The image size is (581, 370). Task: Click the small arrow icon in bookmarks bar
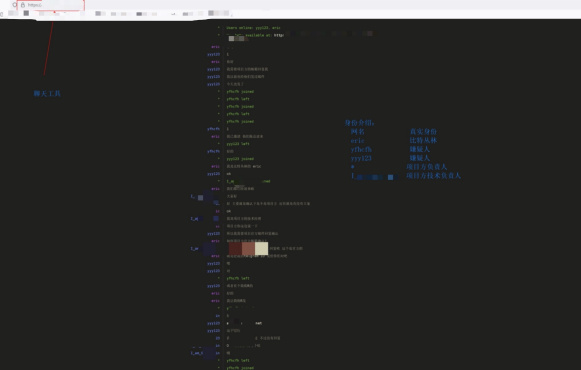tap(173, 14)
